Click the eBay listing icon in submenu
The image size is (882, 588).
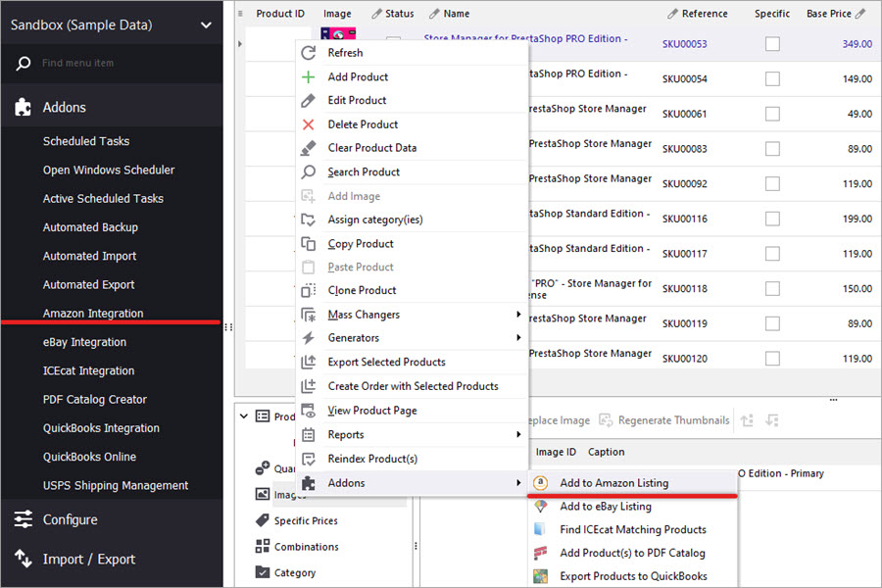540,507
